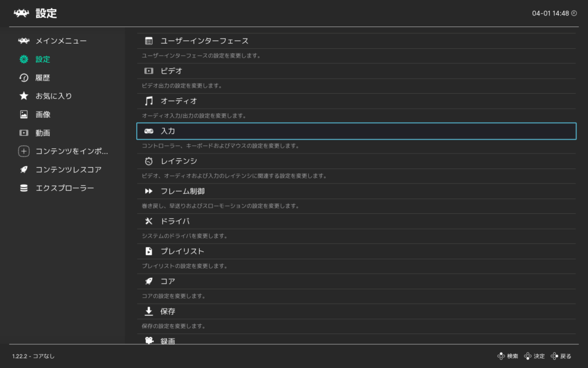This screenshot has height=368, width=588.
Task: Click the music note icon for オーディオ
Action: (x=149, y=101)
